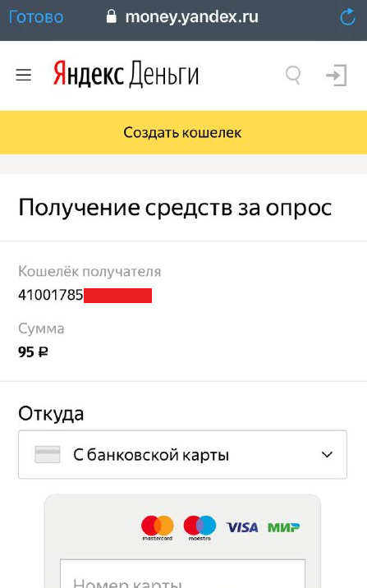Image resolution: width=367 pixels, height=588 pixels.
Task: Click the recipient wallet number
Action: [x=85, y=295]
